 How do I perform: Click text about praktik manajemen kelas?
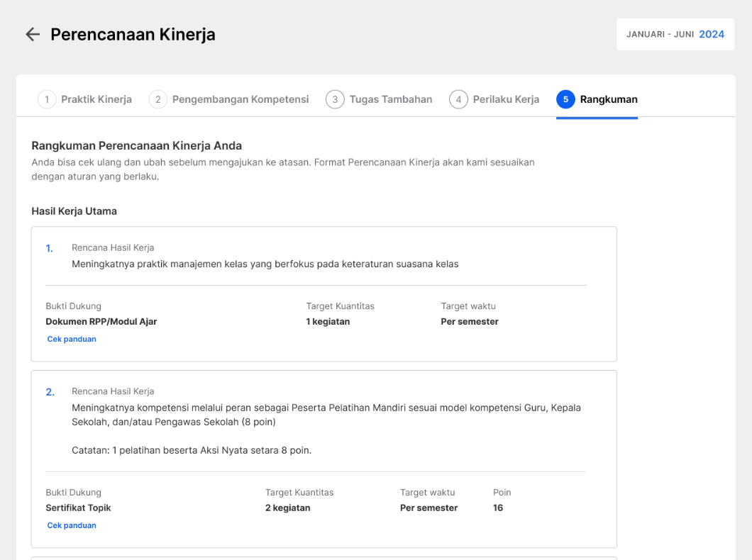point(265,264)
